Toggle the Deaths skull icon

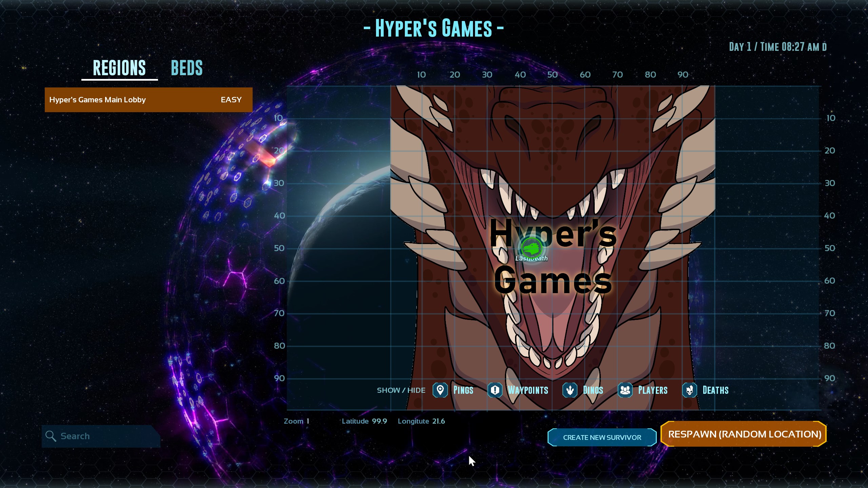[x=689, y=390]
